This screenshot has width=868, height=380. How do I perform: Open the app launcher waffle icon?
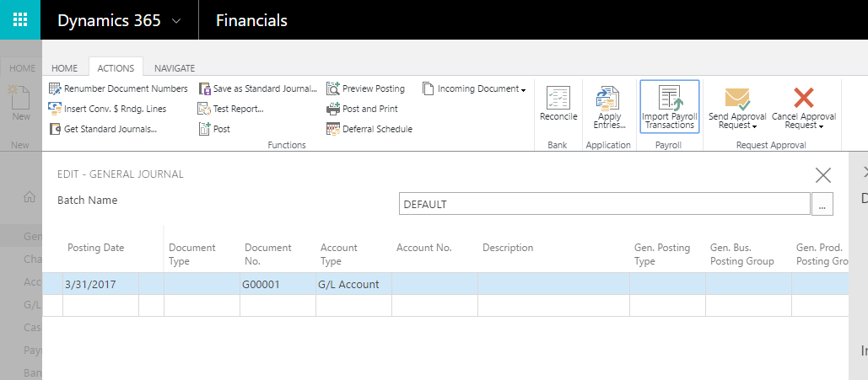pos(20,20)
